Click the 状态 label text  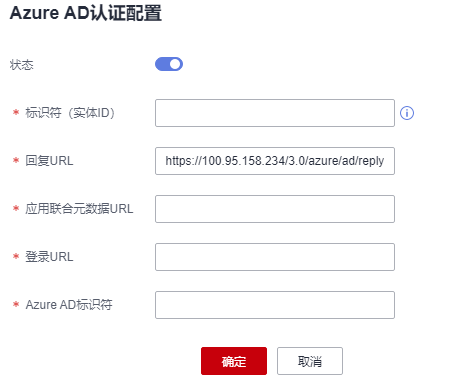tap(22, 65)
